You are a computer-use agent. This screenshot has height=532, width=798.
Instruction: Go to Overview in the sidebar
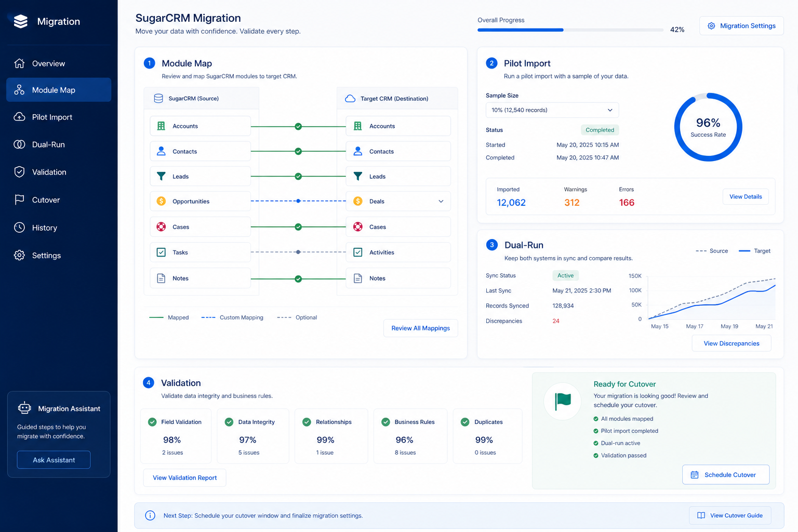[x=59, y=63]
